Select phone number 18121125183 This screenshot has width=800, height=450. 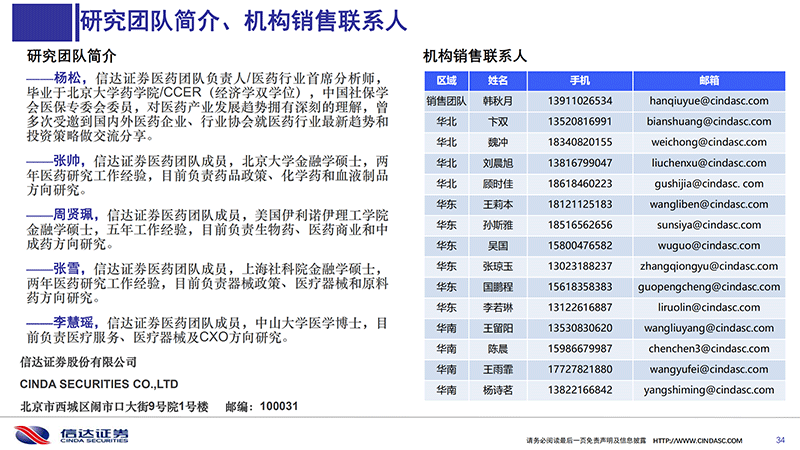580,204
